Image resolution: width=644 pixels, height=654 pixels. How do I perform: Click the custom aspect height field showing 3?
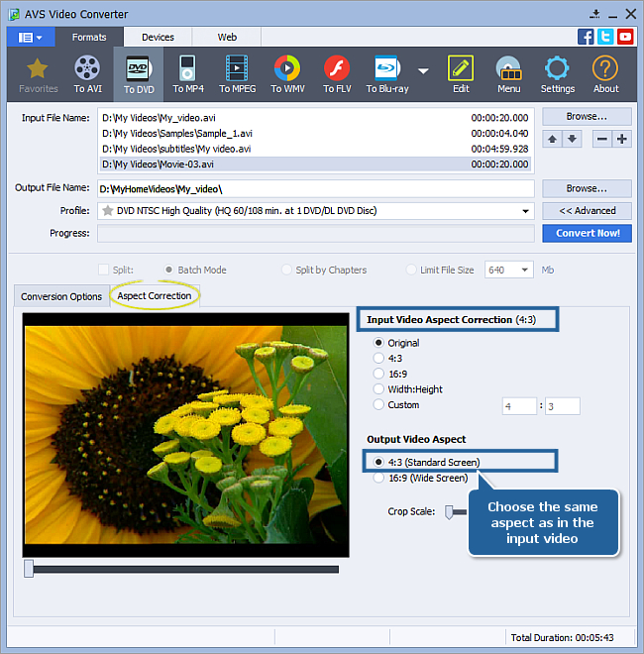click(x=563, y=406)
